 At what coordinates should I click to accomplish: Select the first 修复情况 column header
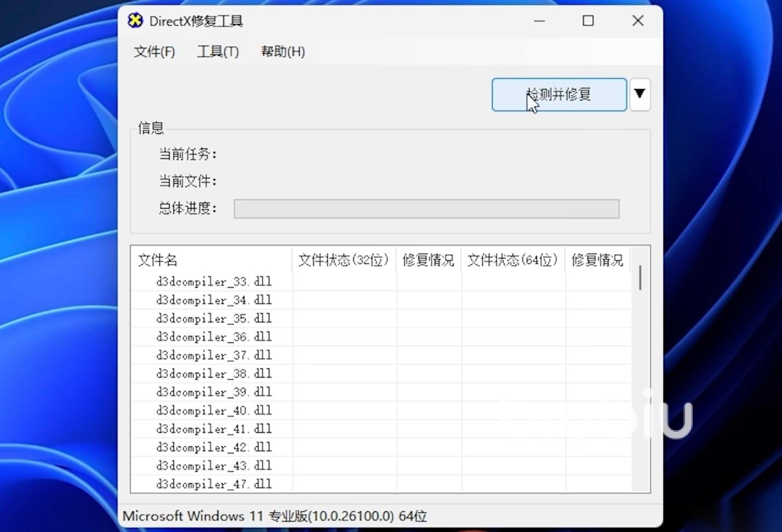pyautogui.click(x=428, y=260)
